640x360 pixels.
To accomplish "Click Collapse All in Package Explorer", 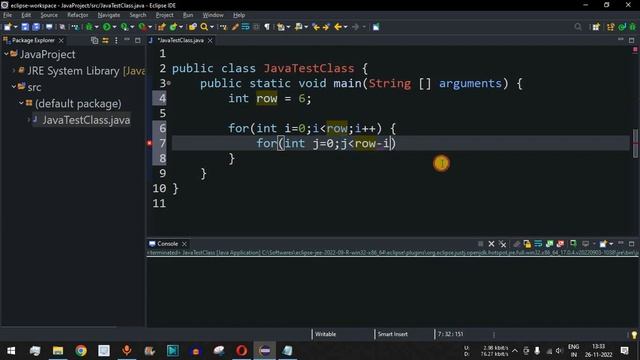I will coord(95,40).
